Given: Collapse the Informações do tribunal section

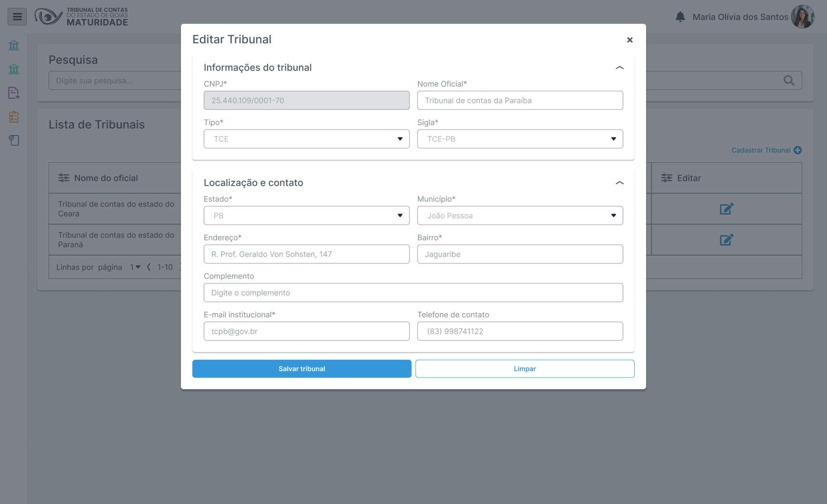Looking at the screenshot, I should click(619, 68).
